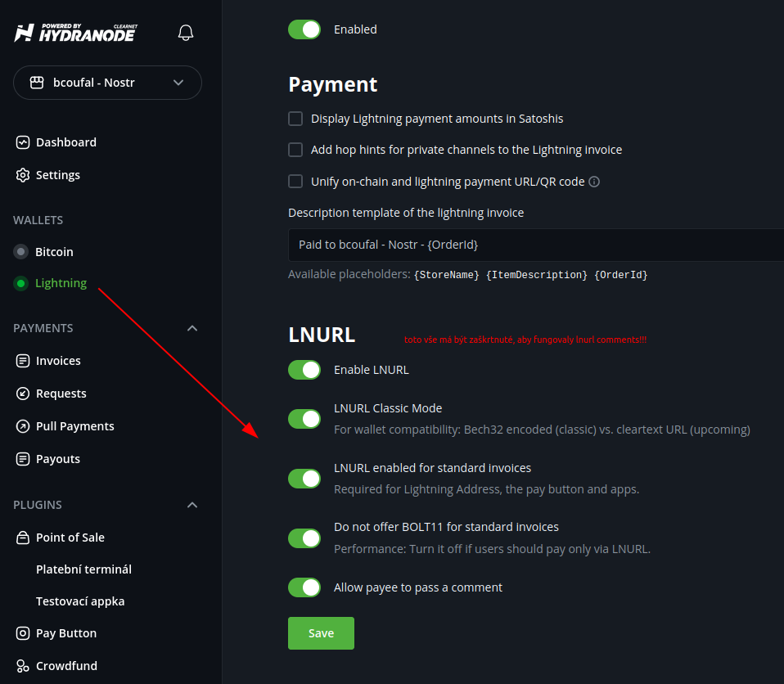Screen dimensions: 784x684
Task: Select the Bitcoin wallet menu item
Action: 54,252
